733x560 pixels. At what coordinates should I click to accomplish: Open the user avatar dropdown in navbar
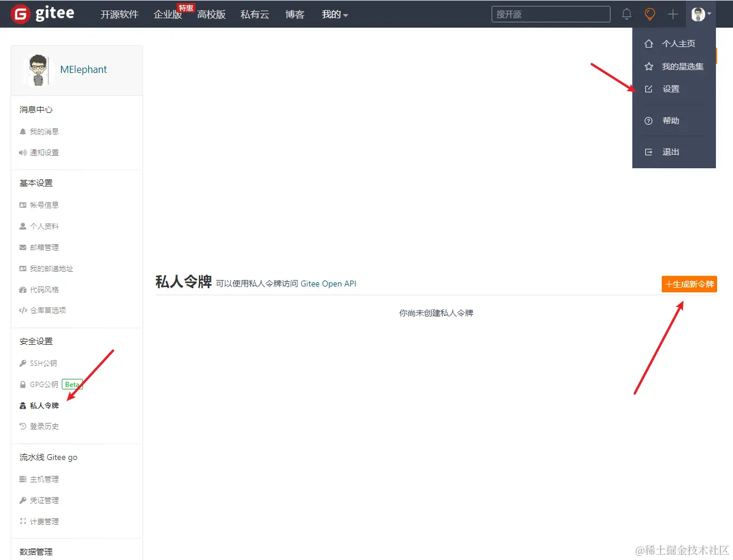pos(701,14)
